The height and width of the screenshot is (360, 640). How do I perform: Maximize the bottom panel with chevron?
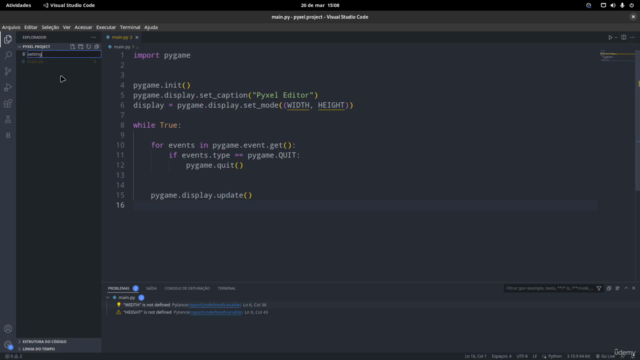(626, 288)
